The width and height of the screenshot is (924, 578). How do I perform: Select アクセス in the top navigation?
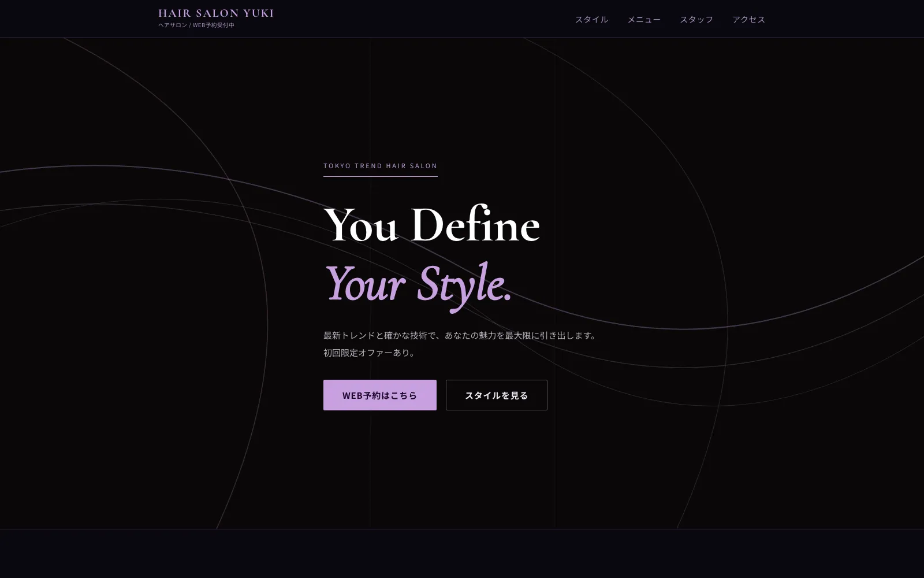click(x=749, y=19)
